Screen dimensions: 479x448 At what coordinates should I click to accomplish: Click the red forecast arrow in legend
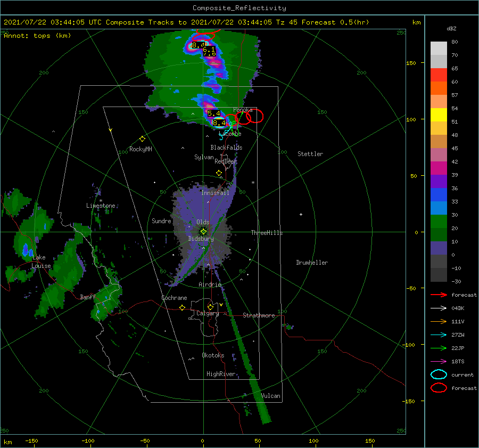(x=439, y=295)
